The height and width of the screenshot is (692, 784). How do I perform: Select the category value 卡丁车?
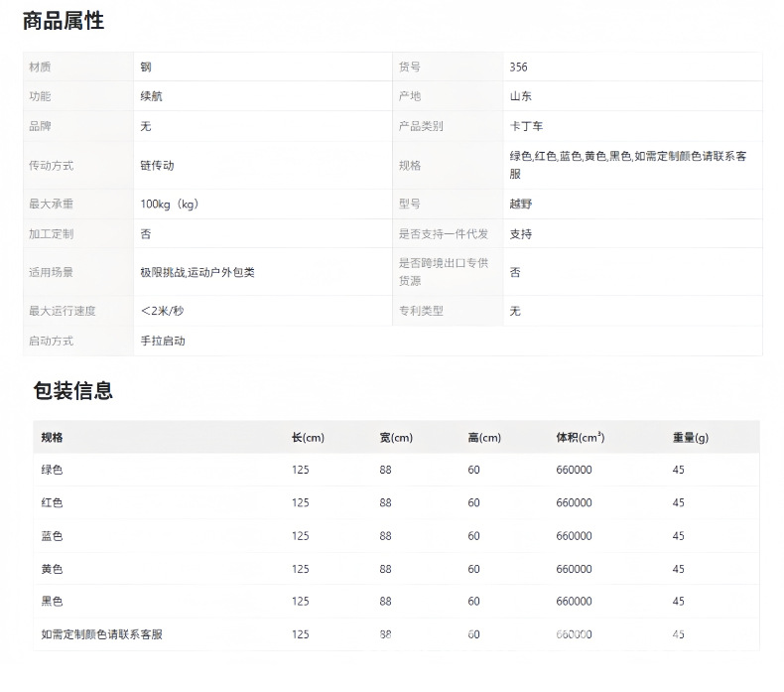point(526,126)
